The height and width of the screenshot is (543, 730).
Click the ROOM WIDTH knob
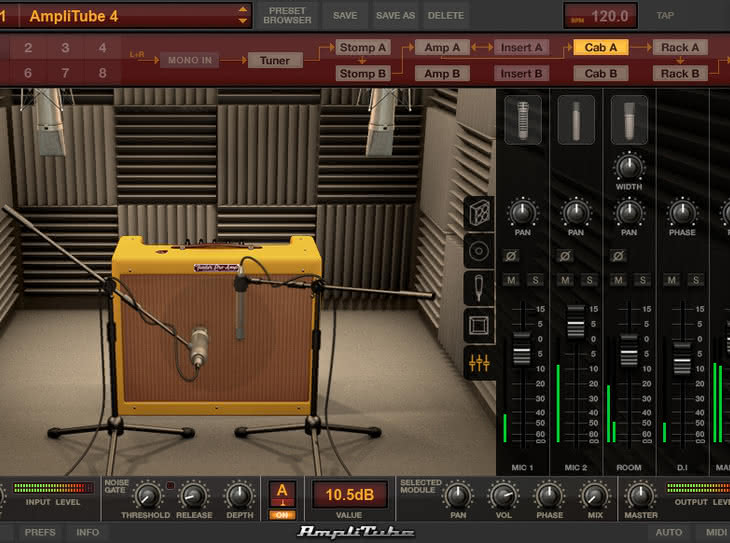[x=629, y=167]
